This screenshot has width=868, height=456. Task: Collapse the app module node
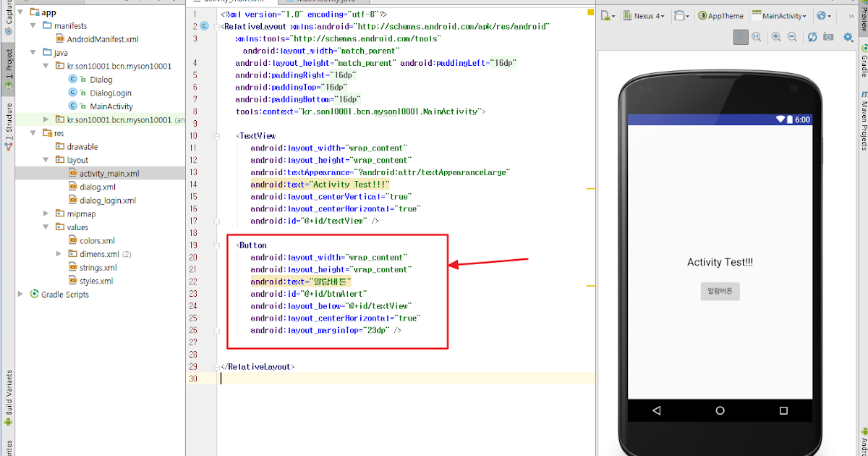pos(22,12)
